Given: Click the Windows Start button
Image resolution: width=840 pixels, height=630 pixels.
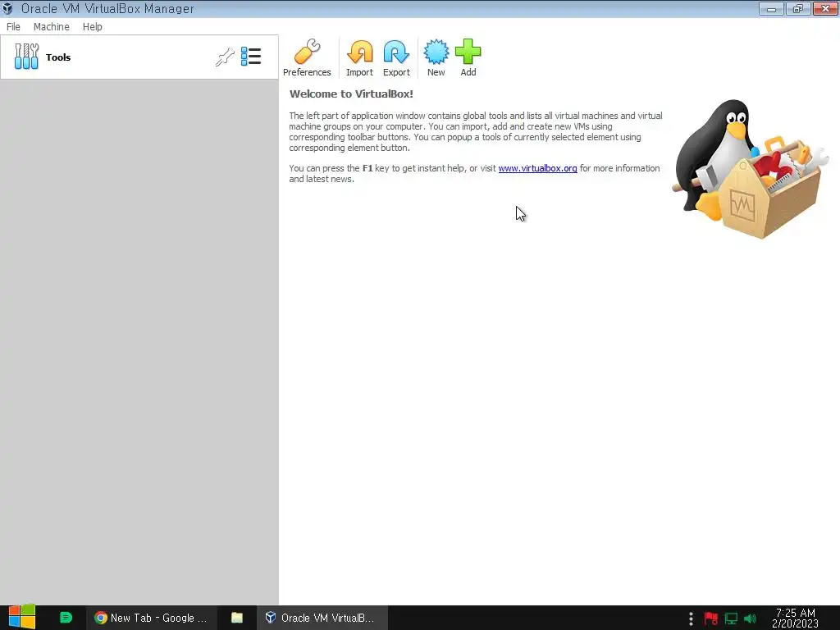Looking at the screenshot, I should pos(22,618).
